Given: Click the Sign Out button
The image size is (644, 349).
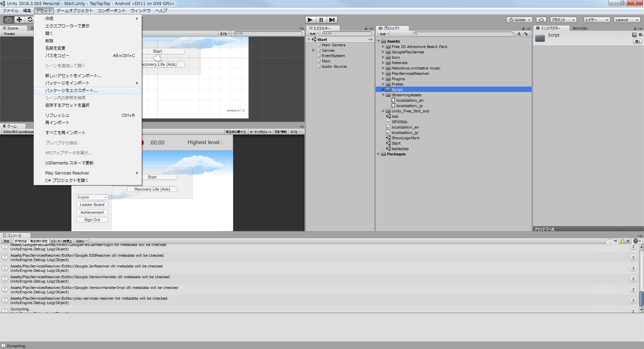Looking at the screenshot, I should point(92,219).
